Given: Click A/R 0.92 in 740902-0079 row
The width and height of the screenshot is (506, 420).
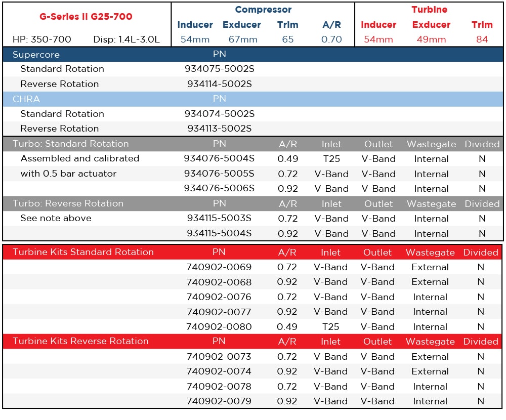Looking at the screenshot, I should point(287,401).
